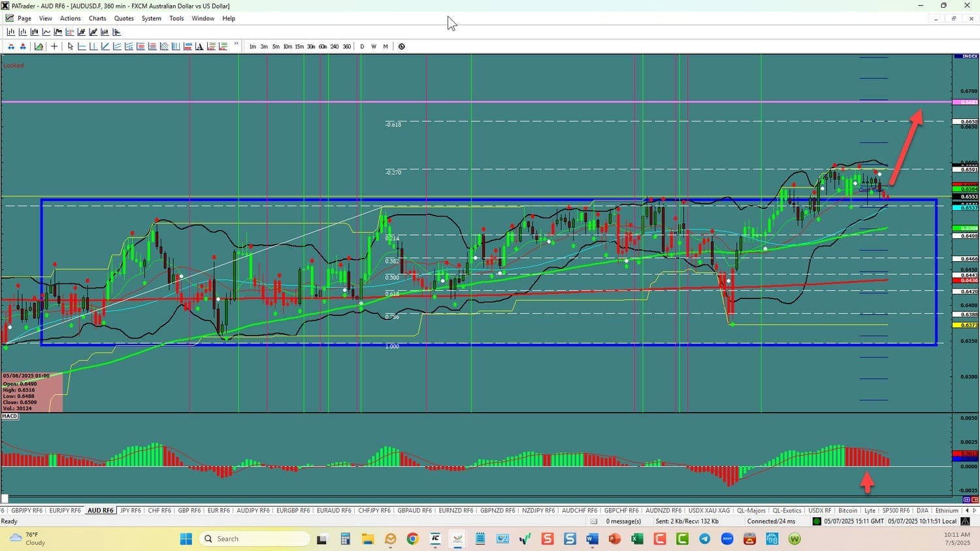Activate the crosshair cursor tool
980x551 pixels.
[x=54, y=46]
